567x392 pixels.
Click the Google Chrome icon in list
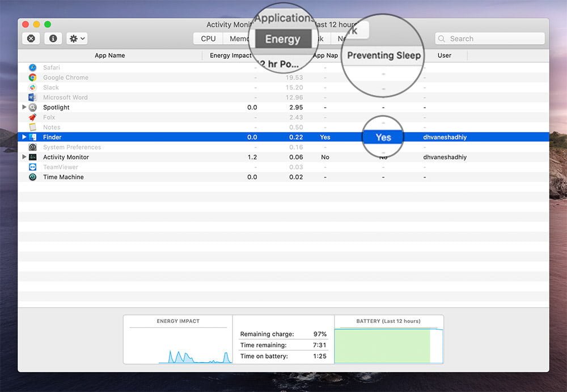[x=33, y=78]
